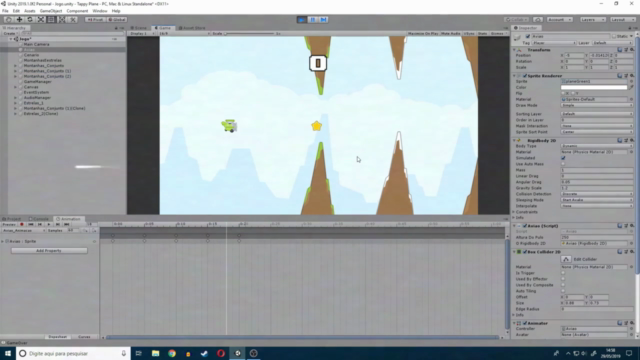Open Sprite Renderer component settings gear
The height and width of the screenshot is (360, 640).
click(x=632, y=76)
